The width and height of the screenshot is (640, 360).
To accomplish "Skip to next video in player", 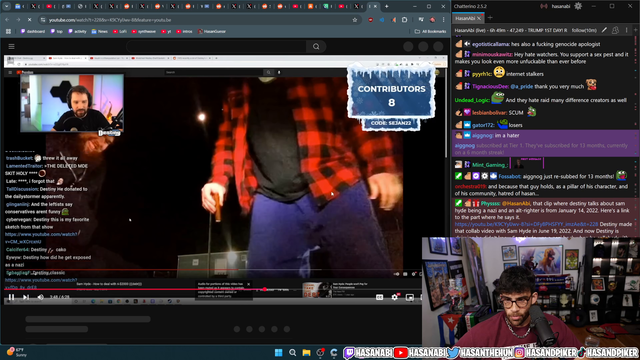I will point(26,297).
